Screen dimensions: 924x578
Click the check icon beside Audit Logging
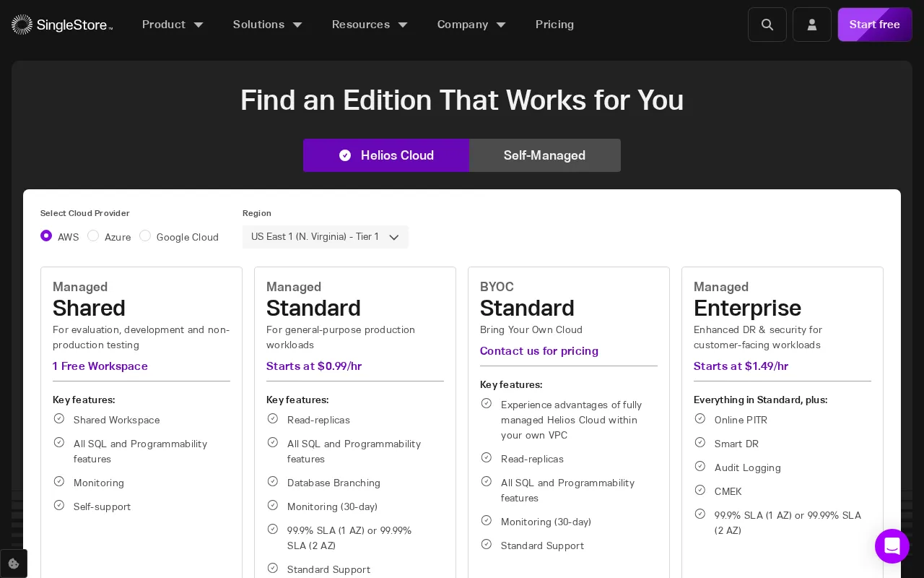point(700,466)
